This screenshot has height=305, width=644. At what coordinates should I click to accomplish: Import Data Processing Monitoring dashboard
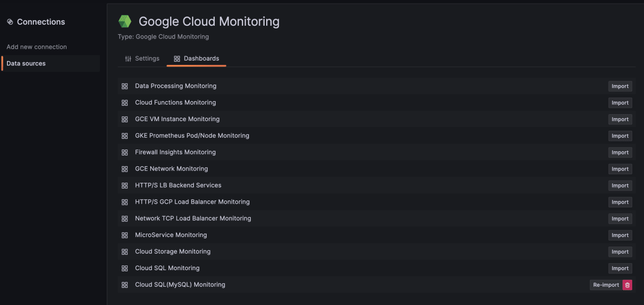pyautogui.click(x=620, y=86)
